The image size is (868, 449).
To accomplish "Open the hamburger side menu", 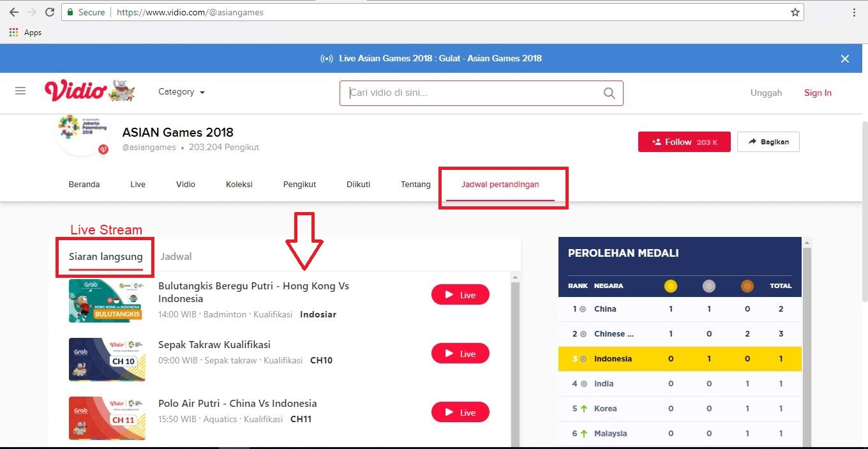I will point(20,91).
